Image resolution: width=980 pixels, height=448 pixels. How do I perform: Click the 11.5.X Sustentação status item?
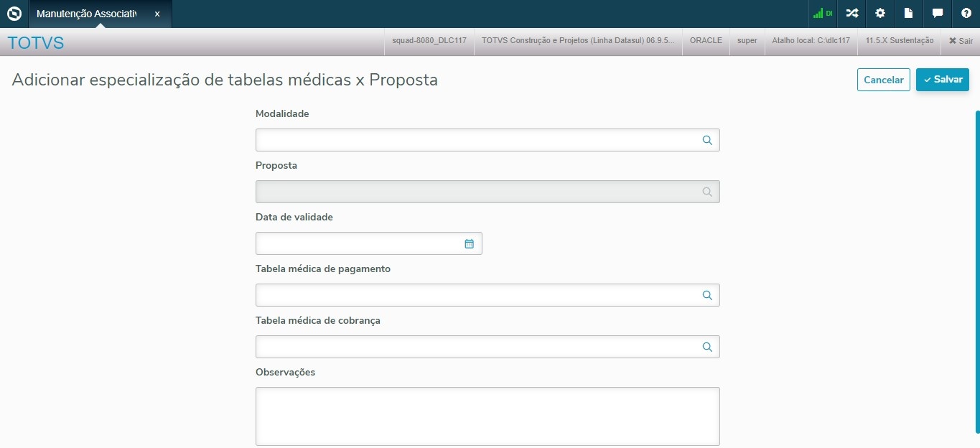[899, 41]
